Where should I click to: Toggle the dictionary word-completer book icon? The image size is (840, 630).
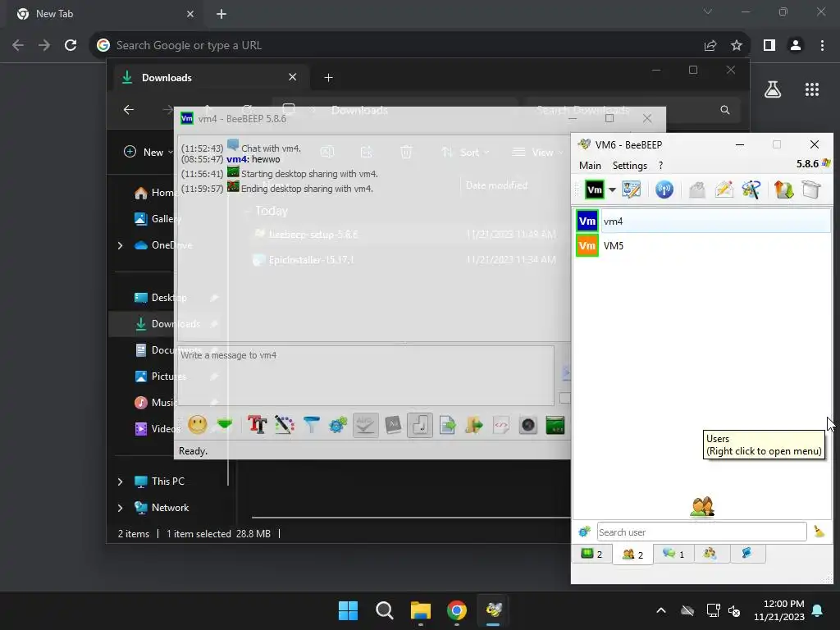393,426
